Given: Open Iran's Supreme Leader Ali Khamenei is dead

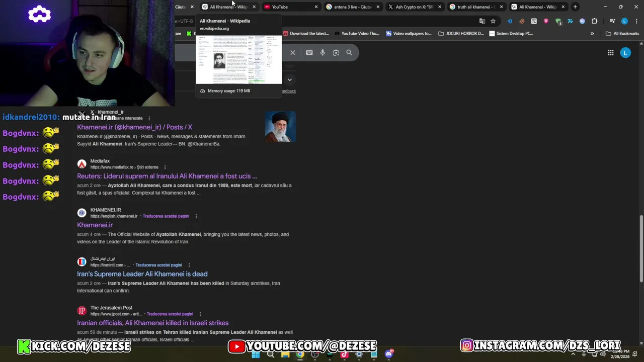Looking at the screenshot, I should pyautogui.click(x=142, y=274).
